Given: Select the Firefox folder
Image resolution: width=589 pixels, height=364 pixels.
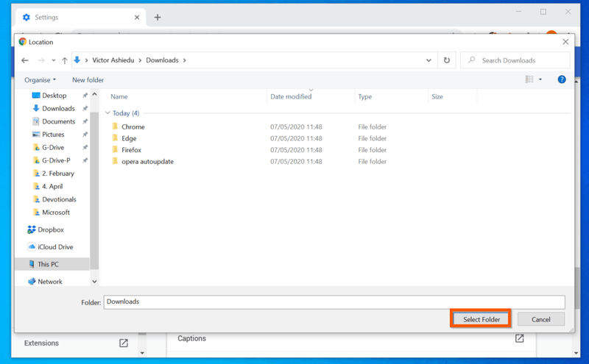Looking at the screenshot, I should point(132,150).
